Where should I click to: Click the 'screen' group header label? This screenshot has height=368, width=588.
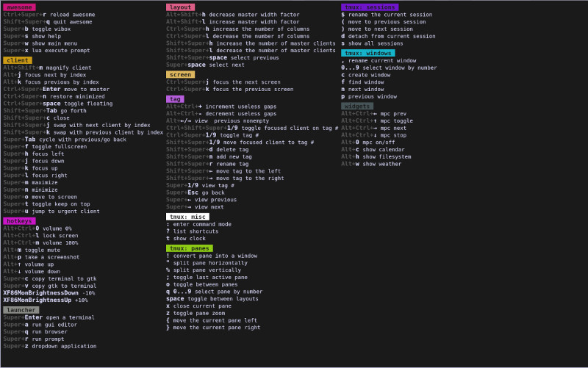180,75
